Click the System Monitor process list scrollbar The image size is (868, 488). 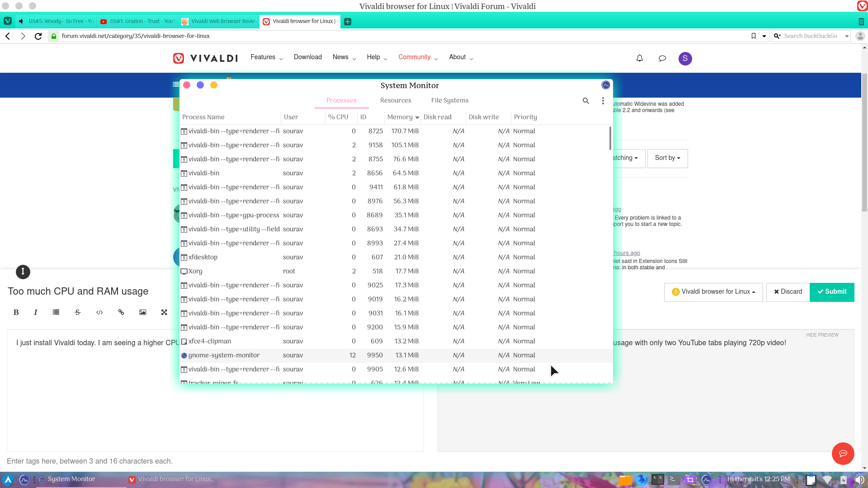(610, 139)
